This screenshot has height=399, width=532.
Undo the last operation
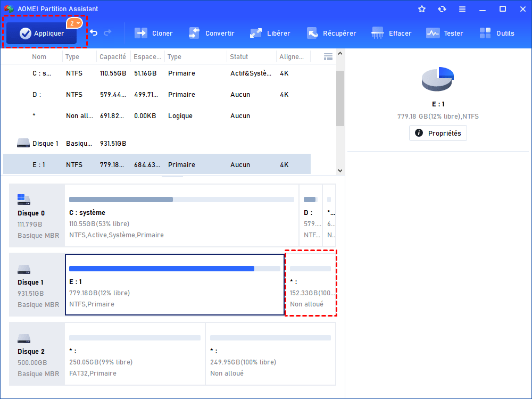(94, 33)
